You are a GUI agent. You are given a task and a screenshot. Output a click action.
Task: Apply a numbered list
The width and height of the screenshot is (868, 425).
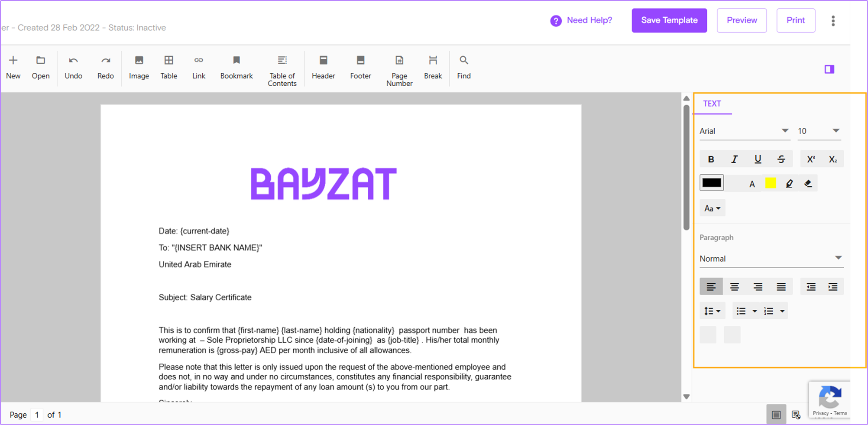coord(769,311)
